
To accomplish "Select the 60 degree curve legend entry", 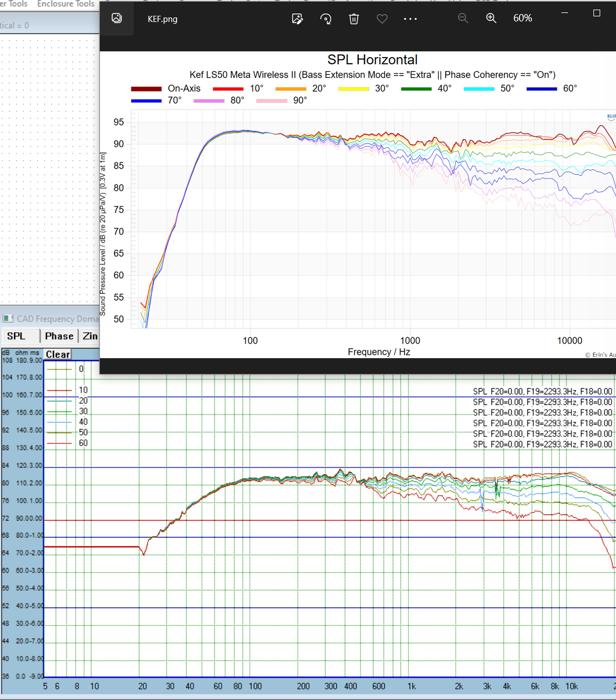I will [67, 443].
